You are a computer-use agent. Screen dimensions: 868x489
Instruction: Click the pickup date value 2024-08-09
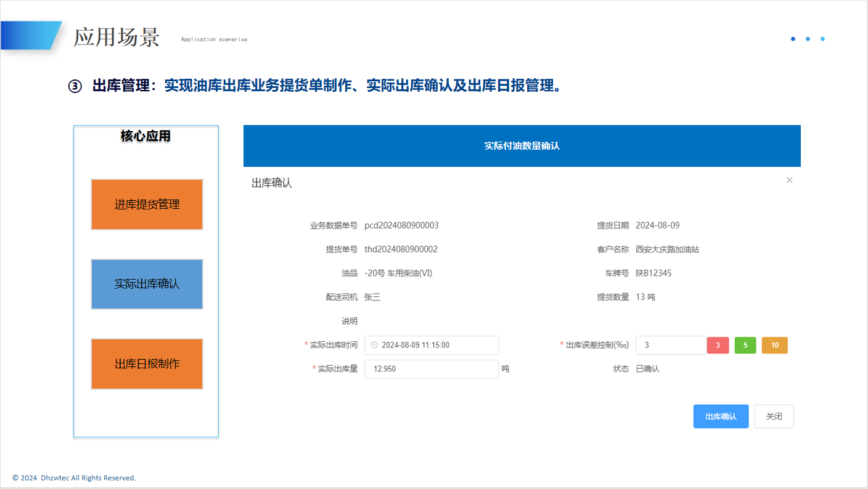pos(657,225)
